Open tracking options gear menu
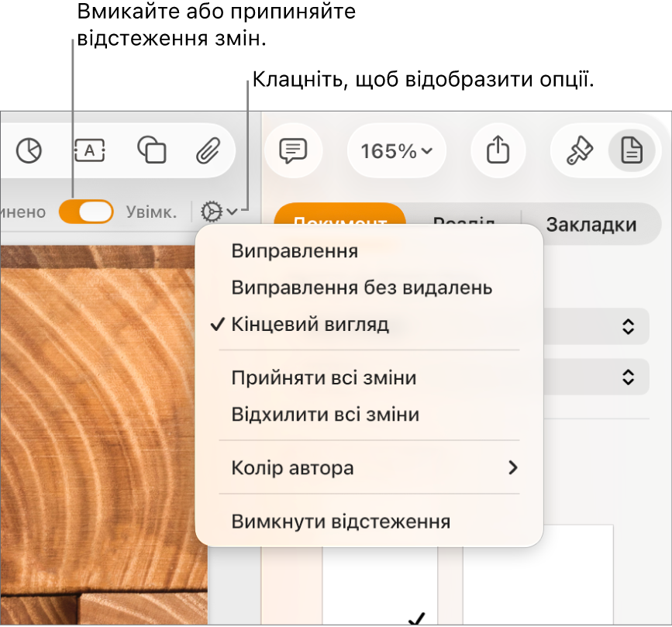Screen dimensions: 672x627 [219, 212]
